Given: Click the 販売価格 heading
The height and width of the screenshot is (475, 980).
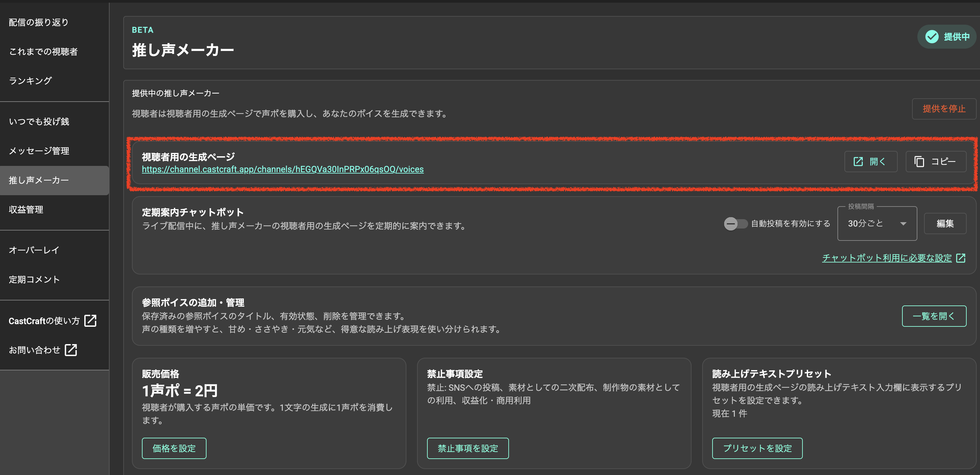Looking at the screenshot, I should point(161,374).
